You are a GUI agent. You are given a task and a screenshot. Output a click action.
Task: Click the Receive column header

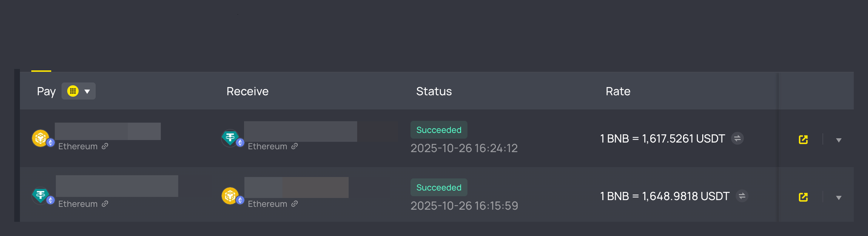coord(247,91)
